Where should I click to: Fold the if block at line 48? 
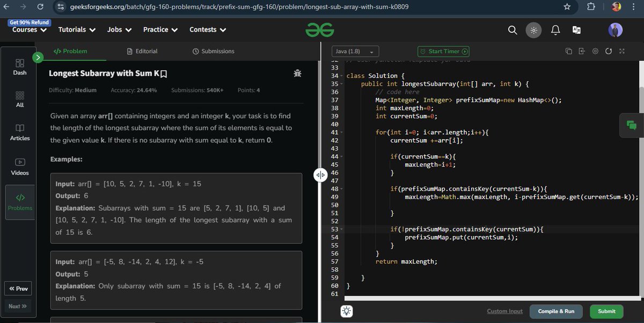click(341, 189)
